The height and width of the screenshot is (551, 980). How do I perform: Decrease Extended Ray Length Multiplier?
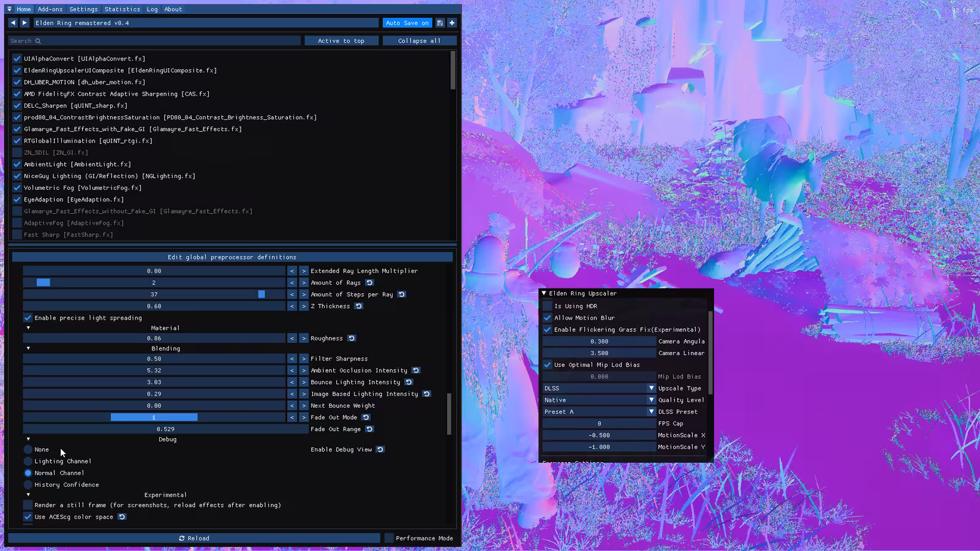(x=292, y=271)
